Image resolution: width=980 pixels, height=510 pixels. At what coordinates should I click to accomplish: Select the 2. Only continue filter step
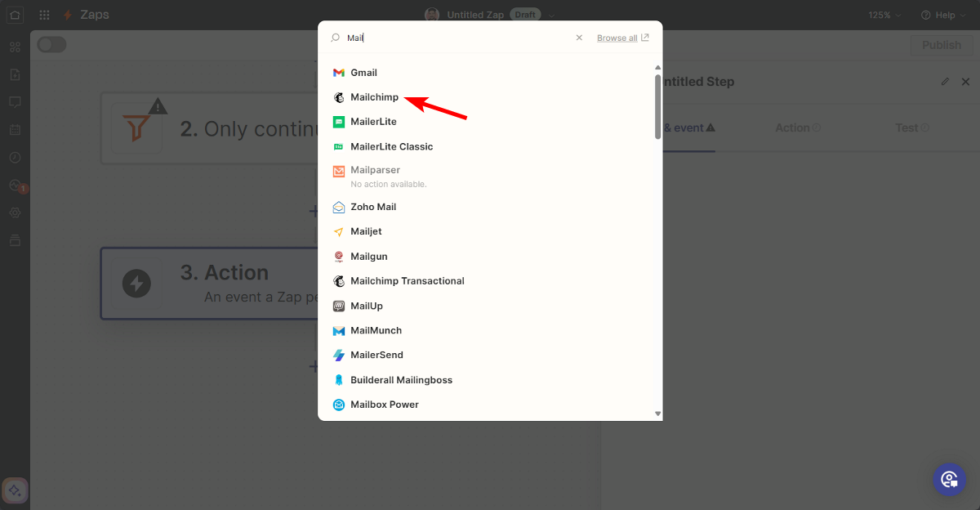pos(209,128)
